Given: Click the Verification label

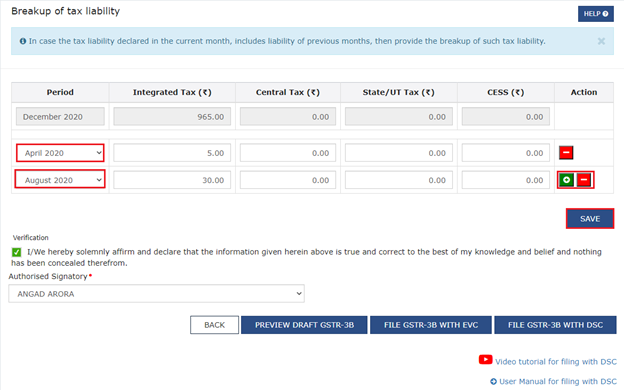Looking at the screenshot, I should 31,238.
